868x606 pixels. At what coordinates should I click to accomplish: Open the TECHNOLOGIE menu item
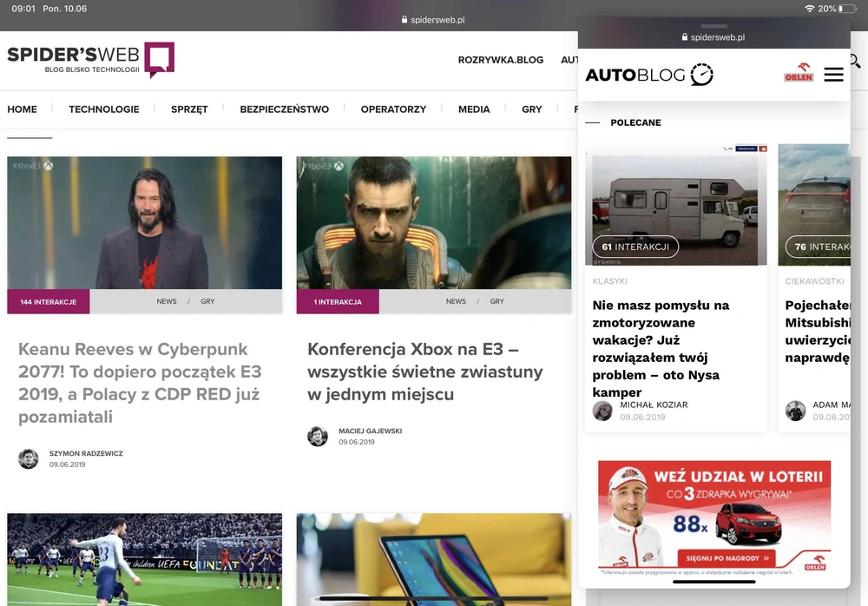tap(104, 109)
